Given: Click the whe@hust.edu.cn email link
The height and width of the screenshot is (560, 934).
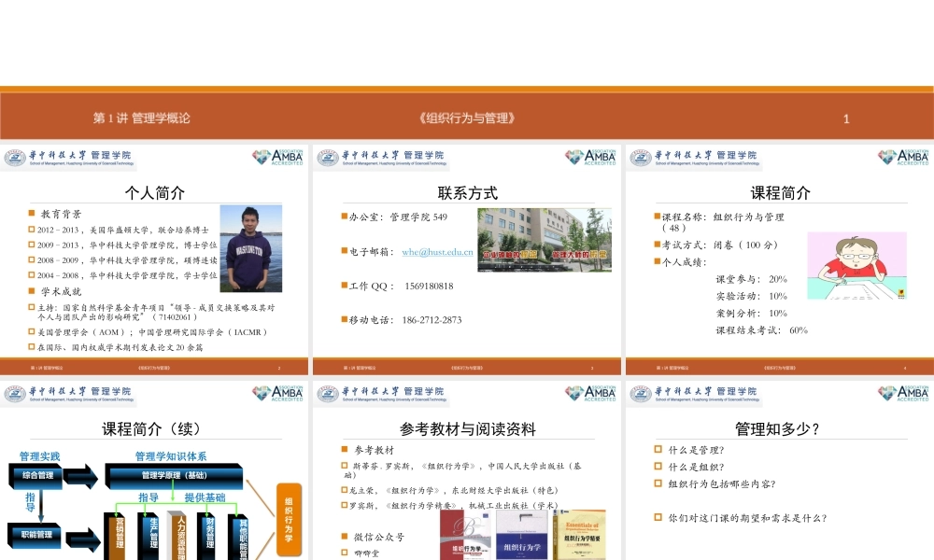Looking at the screenshot, I should (437, 252).
